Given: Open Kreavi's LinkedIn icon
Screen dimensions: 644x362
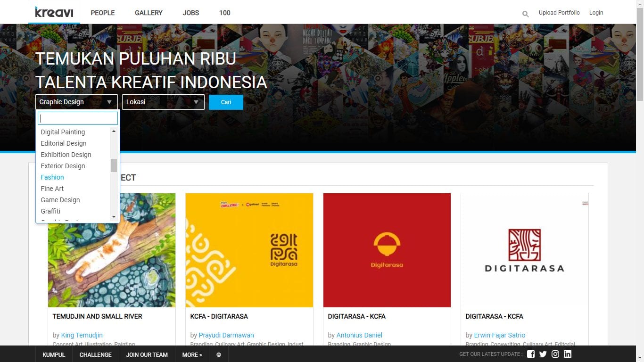Looking at the screenshot, I should (x=568, y=354).
